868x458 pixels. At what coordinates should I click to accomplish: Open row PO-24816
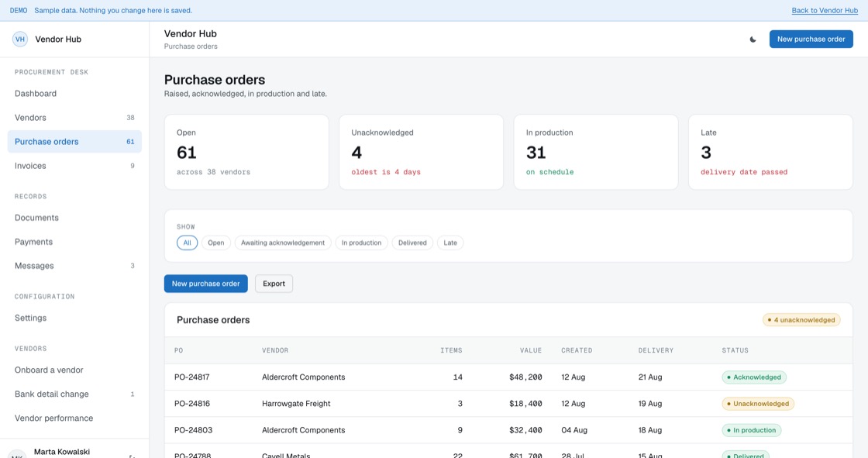pyautogui.click(x=508, y=404)
